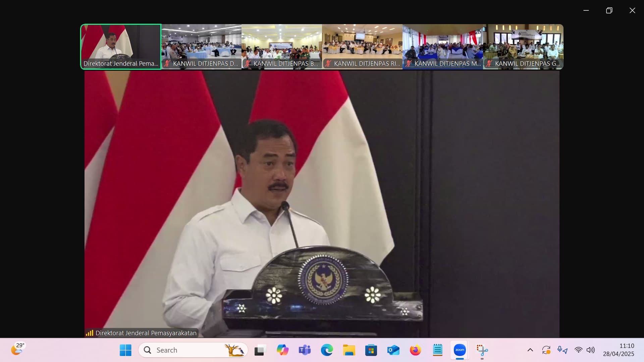The image size is (644, 362).
Task: Select KANWIL DITJENPAS G... video thumbnail
Action: click(x=523, y=46)
